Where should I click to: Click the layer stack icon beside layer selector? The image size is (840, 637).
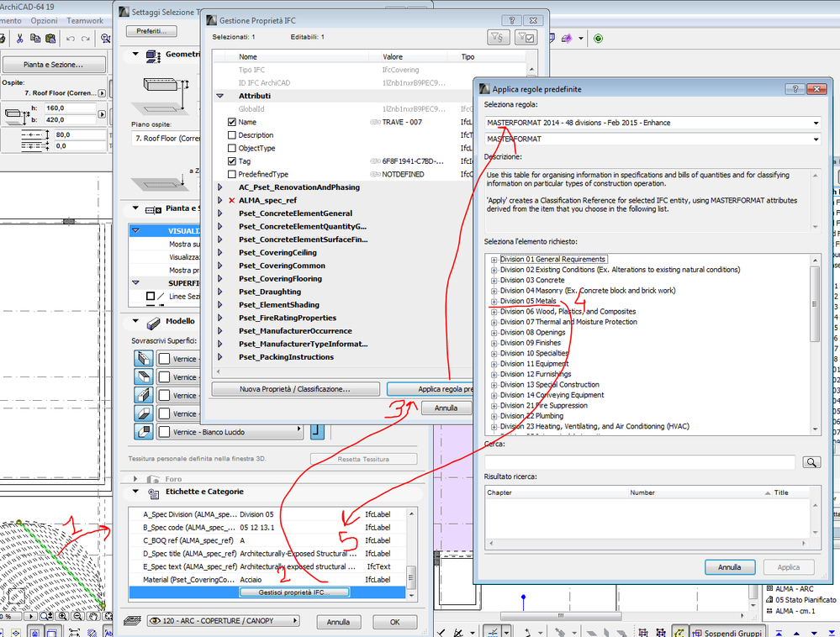pyautogui.click(x=132, y=621)
